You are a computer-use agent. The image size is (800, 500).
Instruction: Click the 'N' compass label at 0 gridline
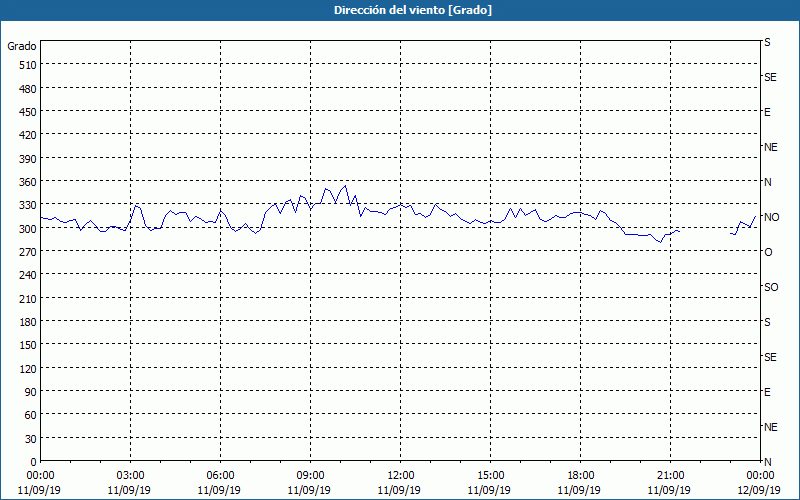[768, 462]
